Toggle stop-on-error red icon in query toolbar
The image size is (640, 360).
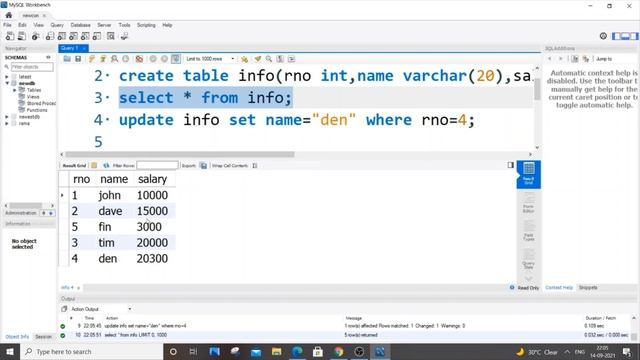pos(139,59)
